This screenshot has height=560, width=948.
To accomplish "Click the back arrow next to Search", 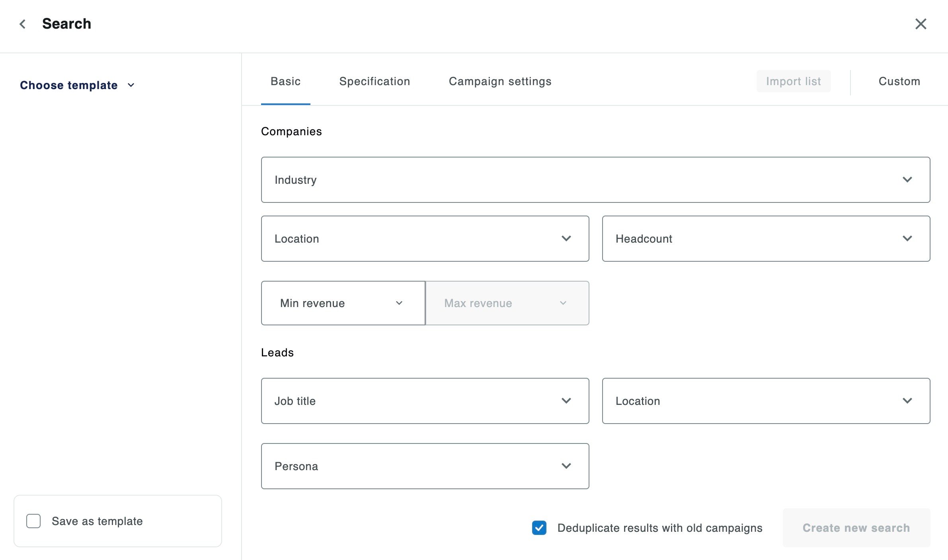I will point(23,24).
